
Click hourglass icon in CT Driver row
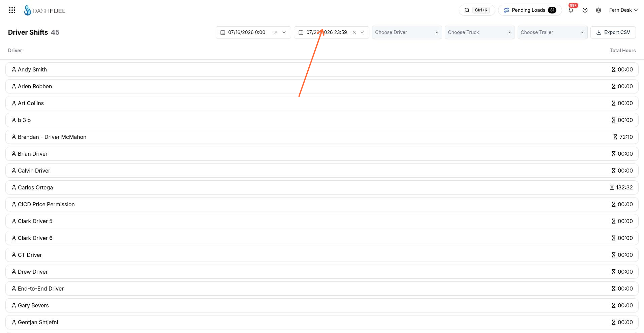pos(614,255)
